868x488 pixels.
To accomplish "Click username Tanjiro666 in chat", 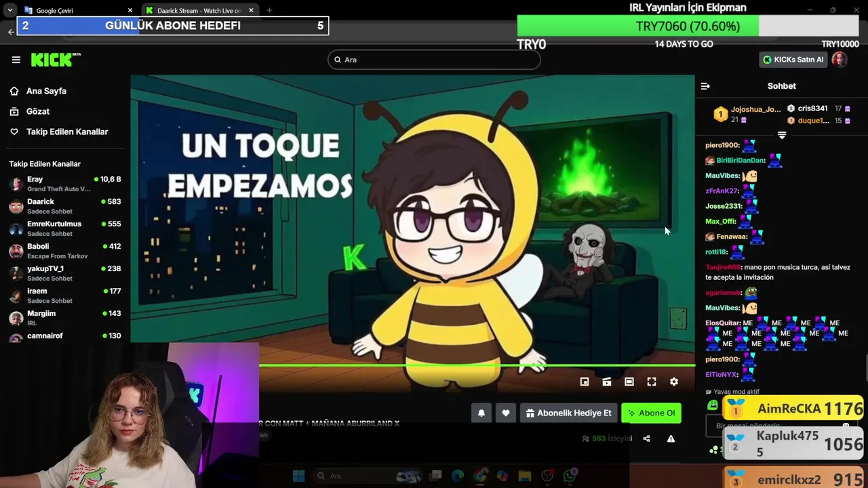I will (x=723, y=267).
